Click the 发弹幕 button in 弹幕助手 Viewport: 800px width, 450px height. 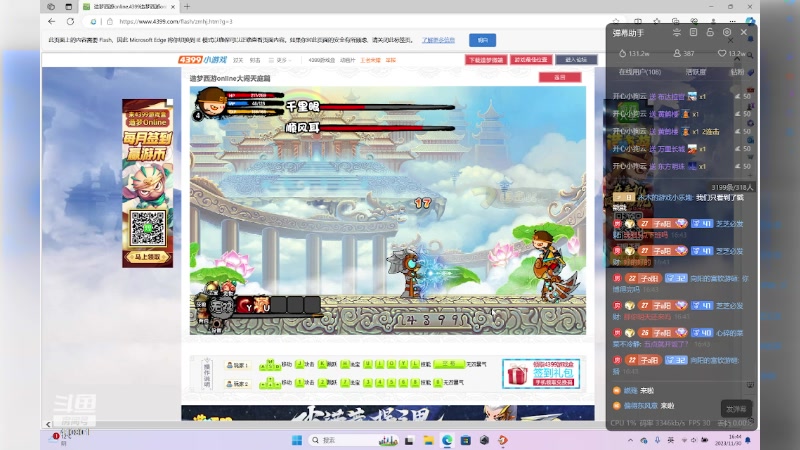pyautogui.click(x=736, y=409)
